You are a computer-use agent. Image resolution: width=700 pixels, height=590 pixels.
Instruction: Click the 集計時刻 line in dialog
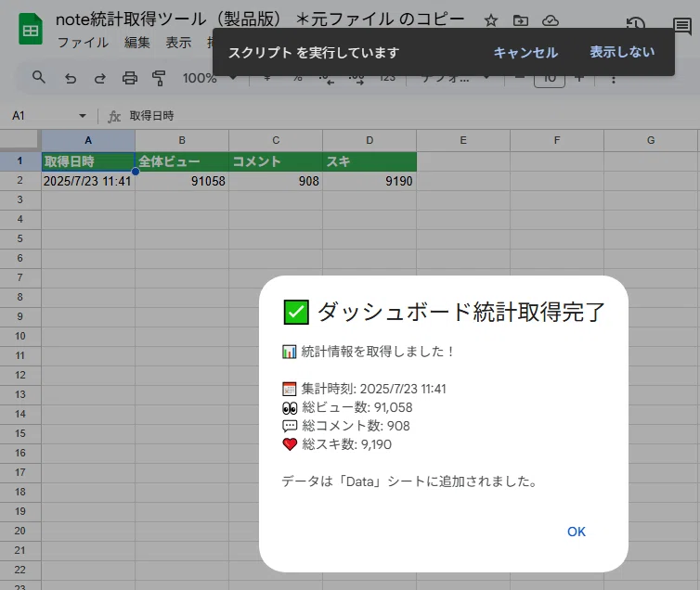[364, 389]
